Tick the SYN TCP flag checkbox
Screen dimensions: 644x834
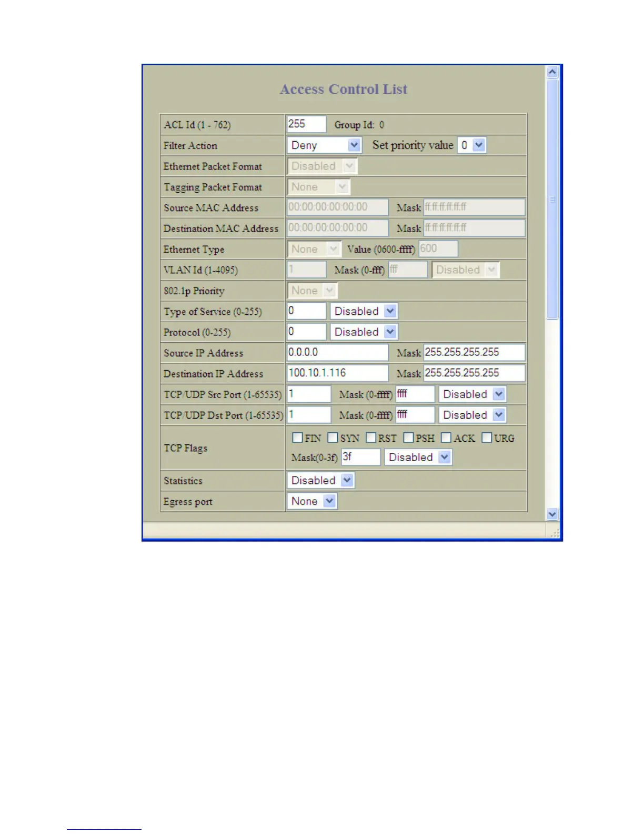click(333, 438)
